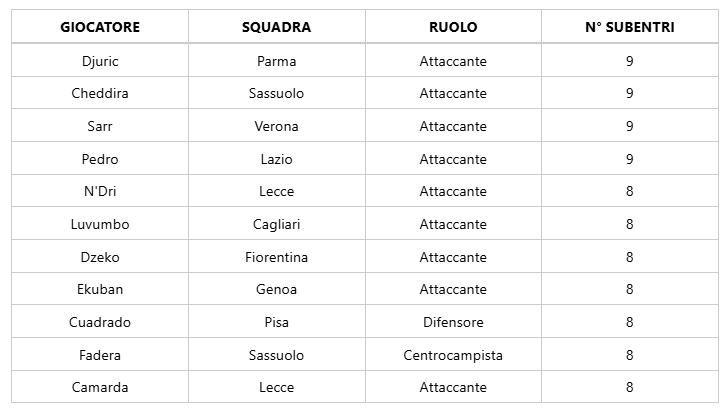
Task: Select the N° SUBENTRI column header
Action: [x=629, y=27]
